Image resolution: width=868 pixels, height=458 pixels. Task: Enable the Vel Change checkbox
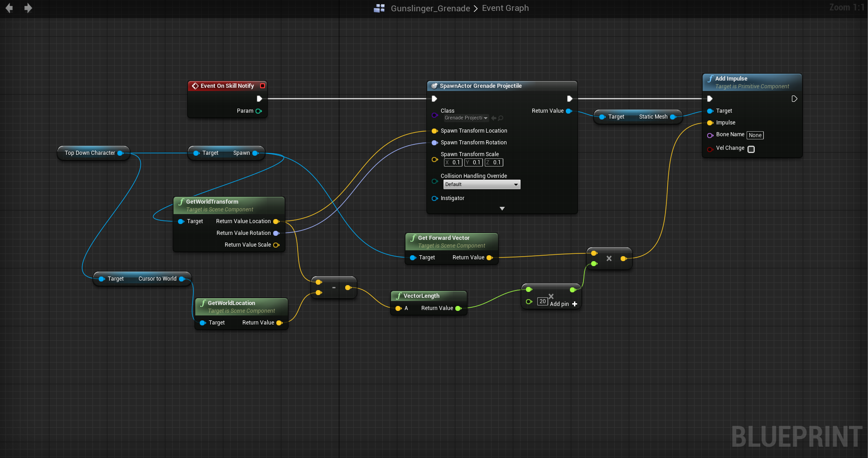[751, 149]
